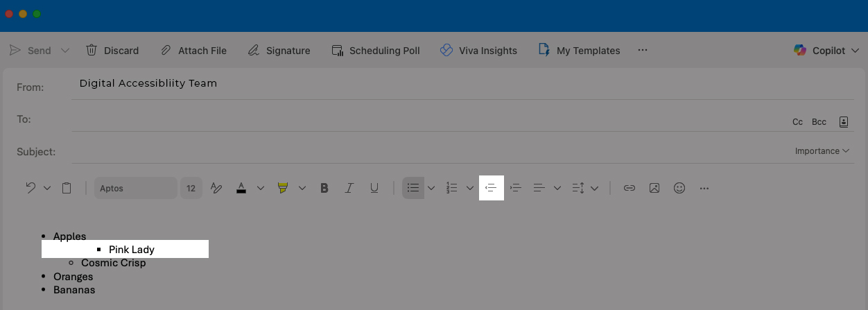Click the decrease indent icon
The image size is (868, 310).
(x=491, y=188)
